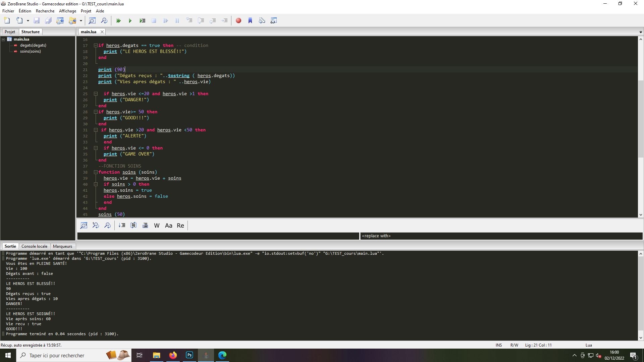
Task: Set a breakpoint using the red dot icon
Action: tap(238, 20)
